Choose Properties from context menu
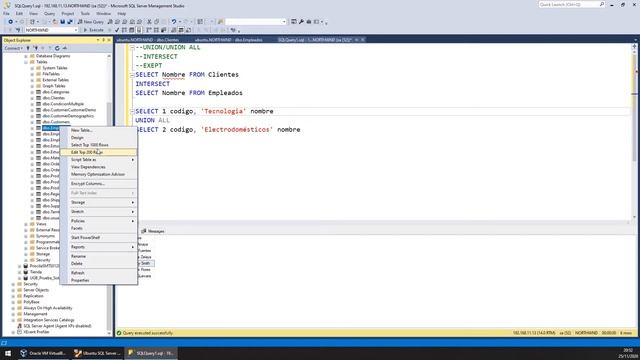Screen dimensions: 640x360 98,280
